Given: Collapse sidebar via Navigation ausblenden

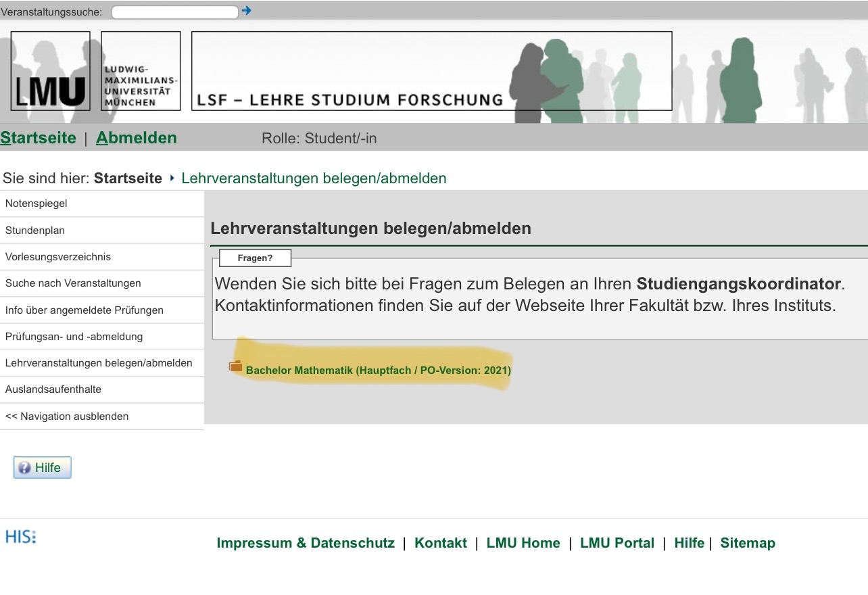Looking at the screenshot, I should click(66, 416).
